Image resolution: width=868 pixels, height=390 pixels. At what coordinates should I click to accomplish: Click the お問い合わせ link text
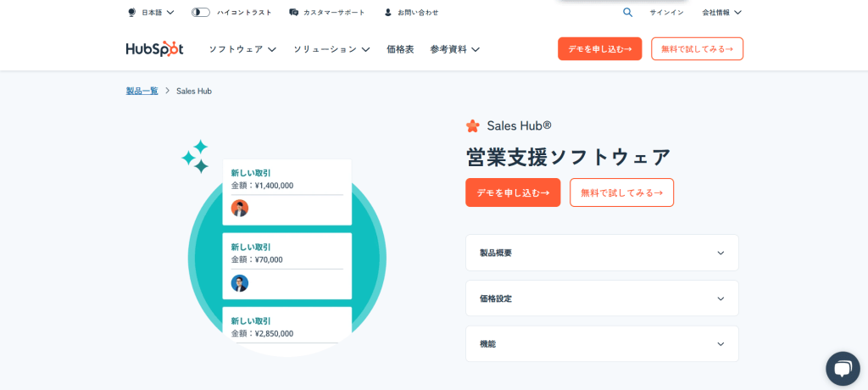coord(418,12)
